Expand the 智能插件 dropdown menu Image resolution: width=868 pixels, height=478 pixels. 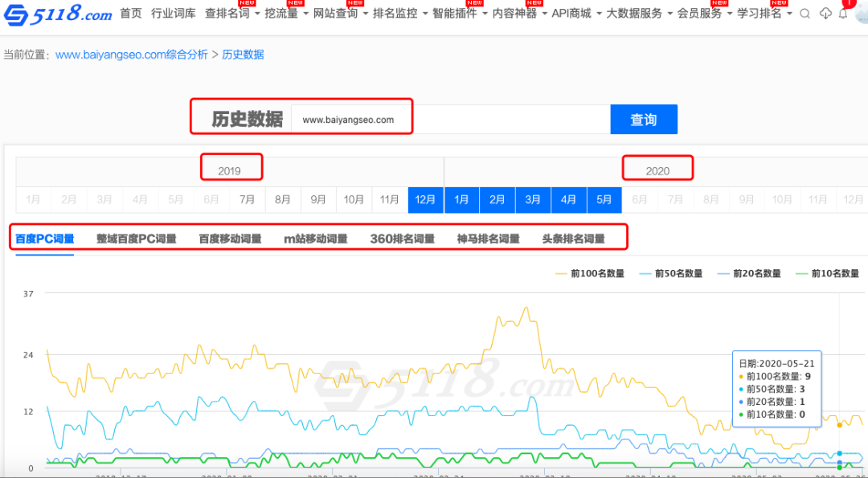tap(460, 14)
